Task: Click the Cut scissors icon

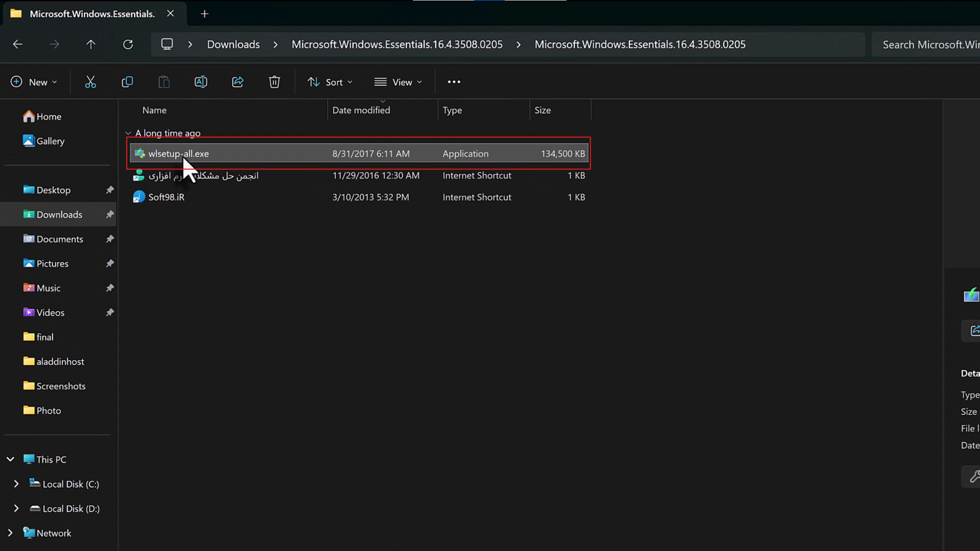Action: 90,82
